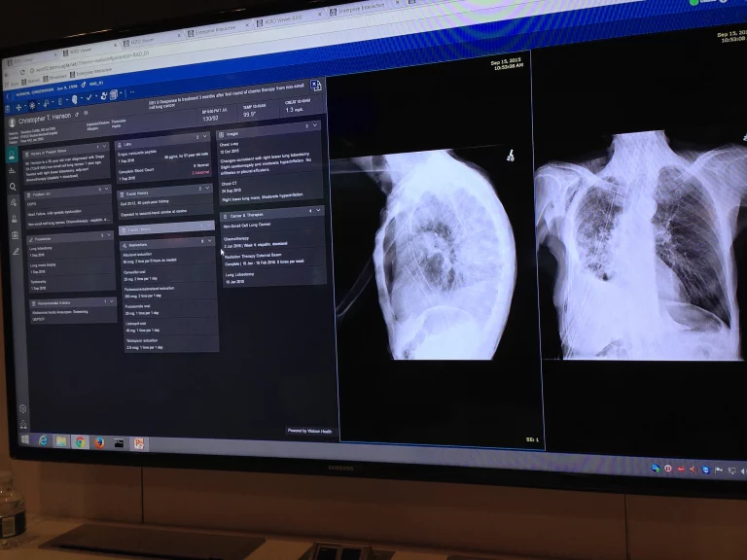
Task: Select Lisinopril oral medication row
Action: (170, 327)
